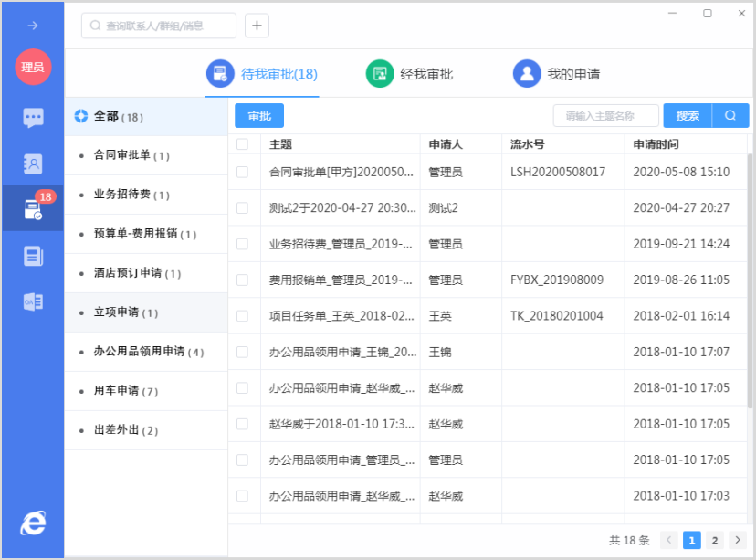Open the OA icon in sidebar
The width and height of the screenshot is (756, 560).
pyautogui.click(x=33, y=301)
